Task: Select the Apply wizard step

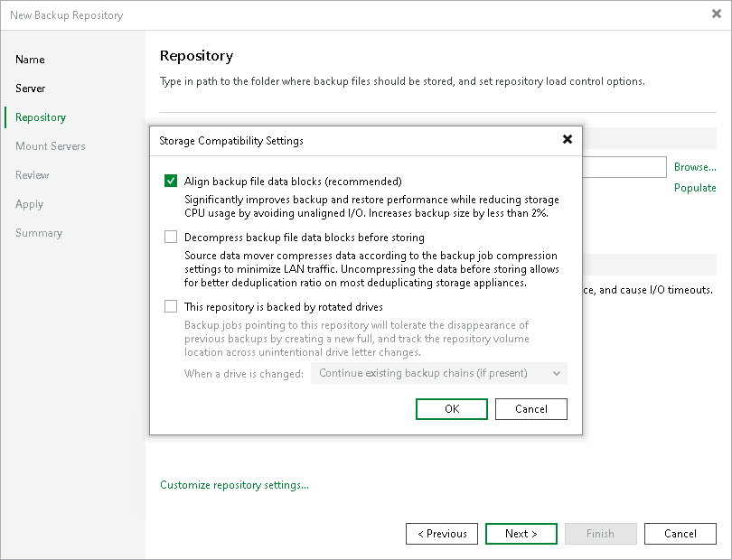Action: [x=30, y=204]
